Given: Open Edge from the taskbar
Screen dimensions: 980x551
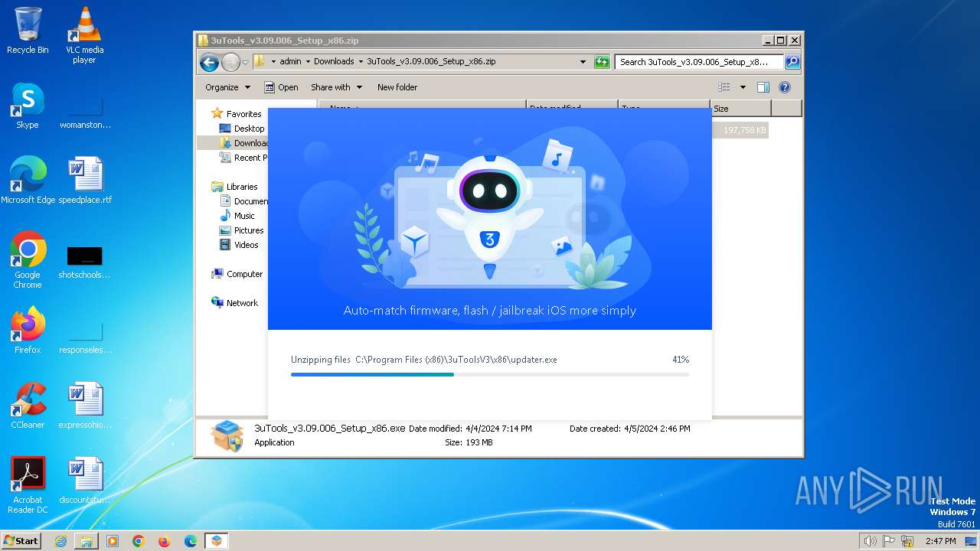Looking at the screenshot, I should [x=191, y=541].
